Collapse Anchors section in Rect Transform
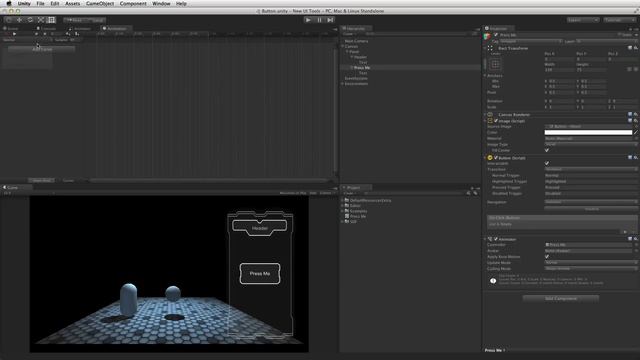This screenshot has height=360, width=640. (x=485, y=76)
